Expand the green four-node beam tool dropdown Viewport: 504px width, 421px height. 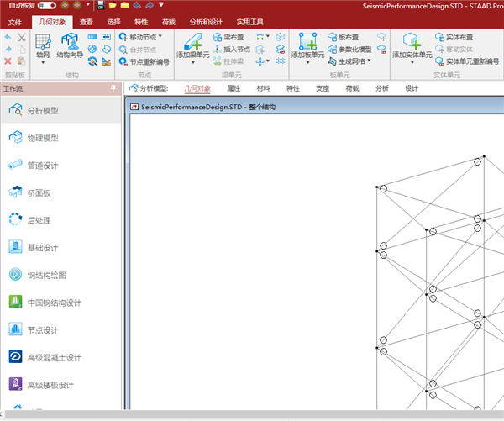point(268,36)
